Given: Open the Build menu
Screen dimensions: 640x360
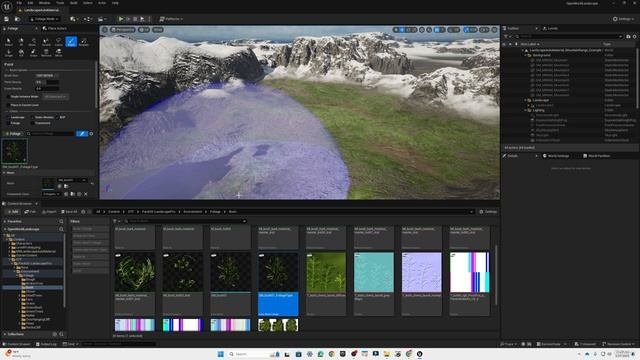Looking at the screenshot, I should [x=74, y=3].
